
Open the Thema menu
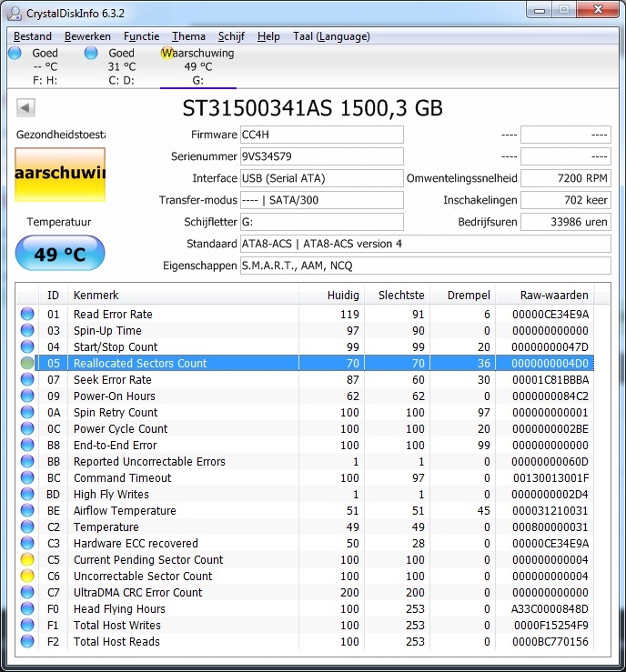coord(188,36)
